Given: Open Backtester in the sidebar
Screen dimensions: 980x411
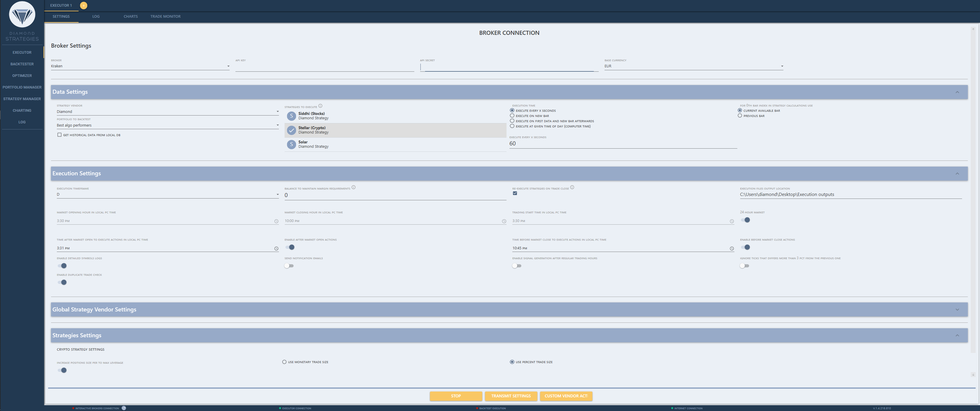Looking at the screenshot, I should pos(22,64).
